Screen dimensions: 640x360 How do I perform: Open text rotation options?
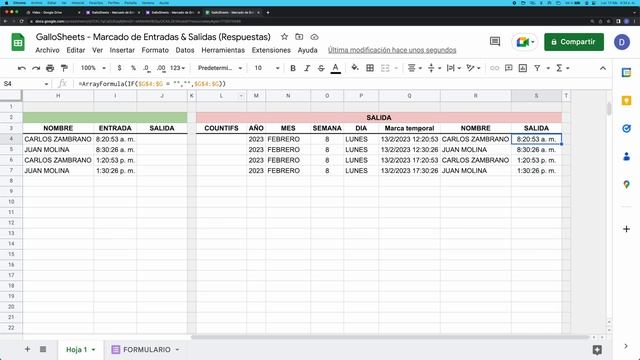(x=473, y=68)
